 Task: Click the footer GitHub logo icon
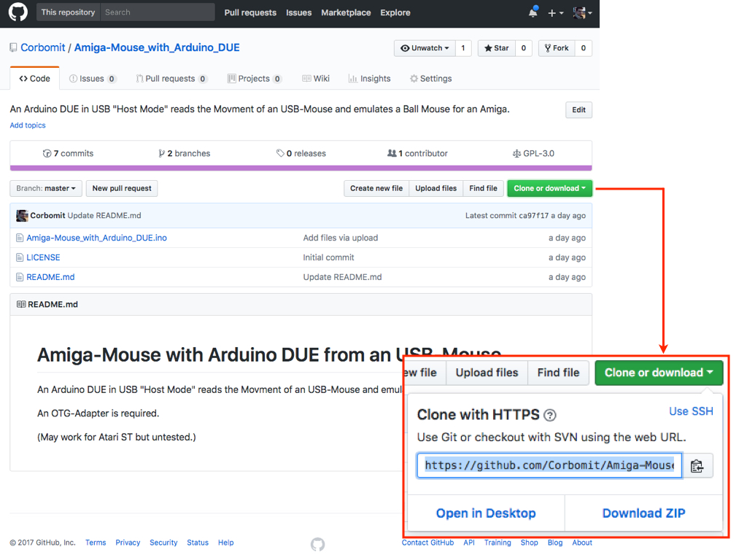(317, 544)
